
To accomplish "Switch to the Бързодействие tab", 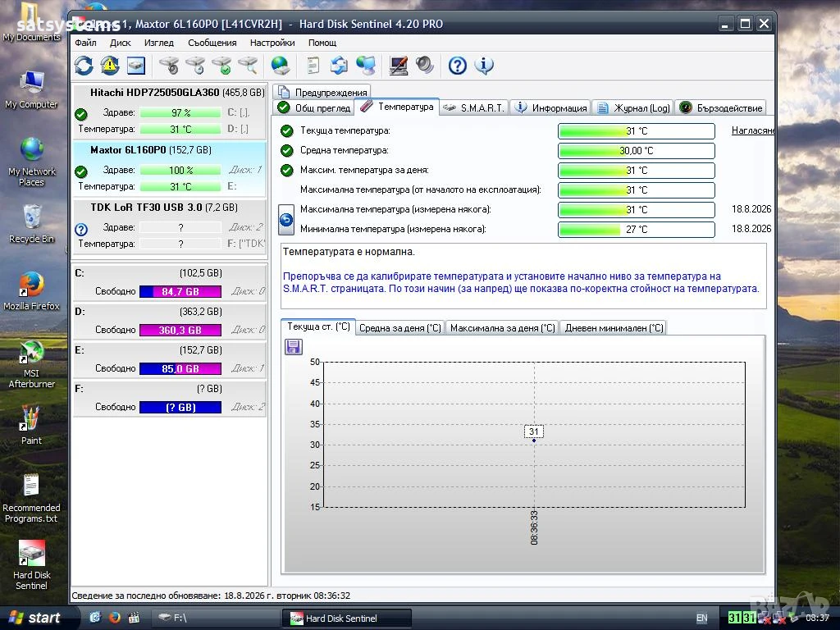I will [x=720, y=107].
